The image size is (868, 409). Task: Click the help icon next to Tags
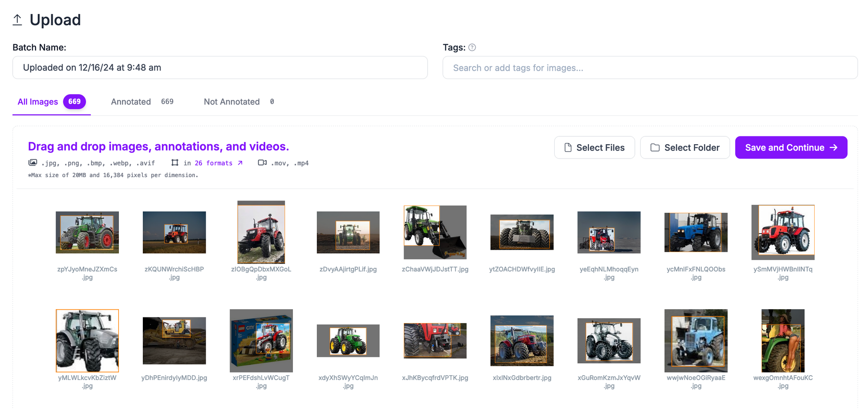tap(472, 47)
